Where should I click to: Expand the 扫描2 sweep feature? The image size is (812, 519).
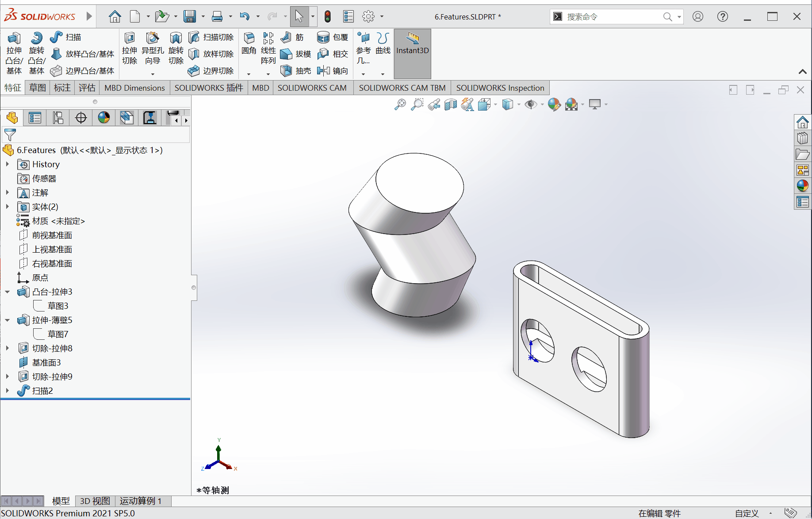point(8,391)
